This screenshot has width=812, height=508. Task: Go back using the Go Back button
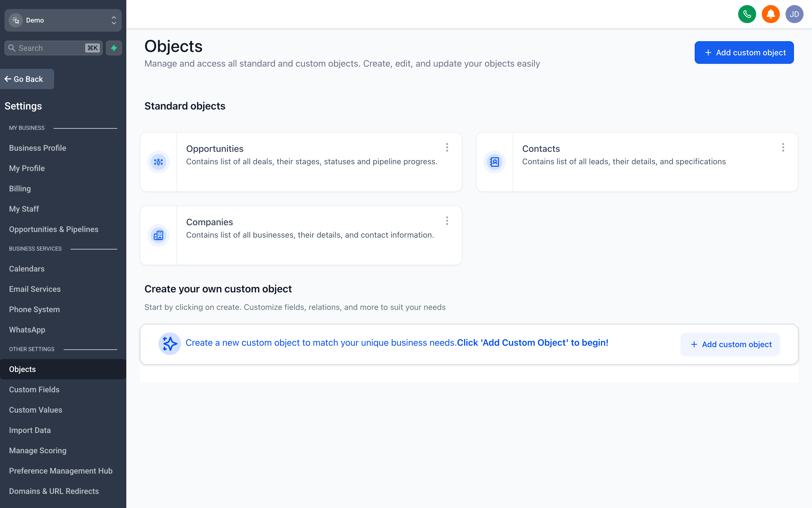27,79
